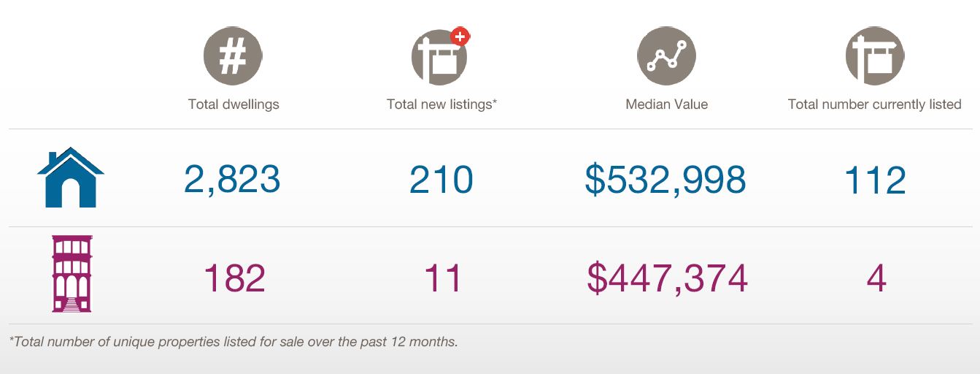The width and height of the screenshot is (980, 374).
Task: Select the blue house icon
Action: [x=71, y=178]
